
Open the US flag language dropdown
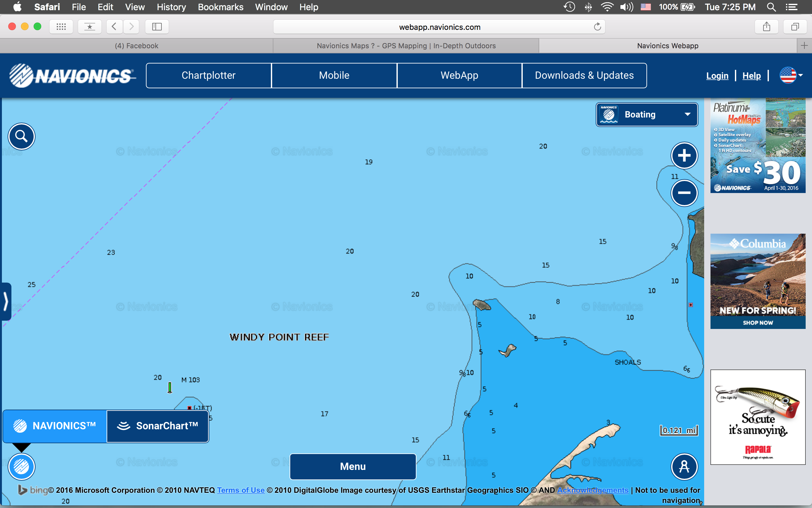tap(791, 75)
